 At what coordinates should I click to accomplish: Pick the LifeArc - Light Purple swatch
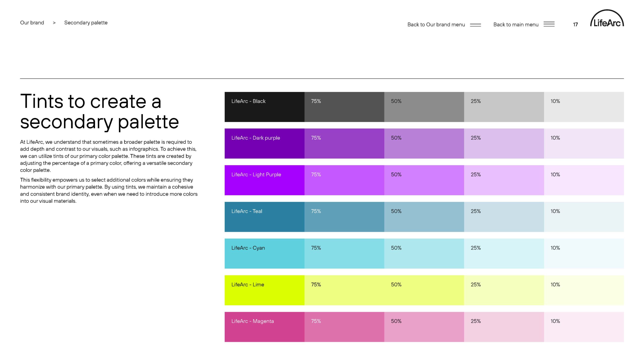(264, 180)
